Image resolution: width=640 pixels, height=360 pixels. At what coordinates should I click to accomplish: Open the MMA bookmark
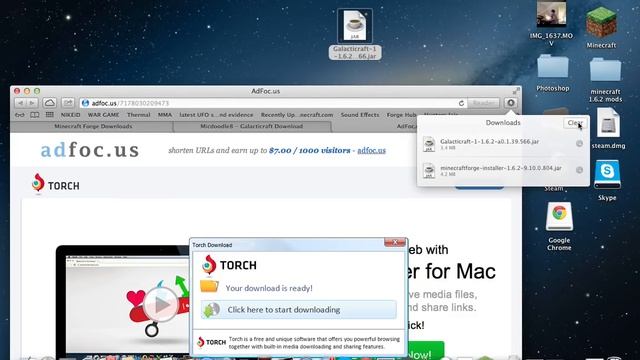[x=165, y=115]
